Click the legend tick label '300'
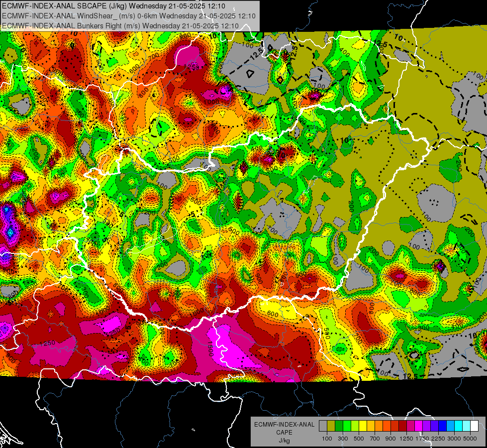This screenshot has height=448, width=487. click(343, 439)
